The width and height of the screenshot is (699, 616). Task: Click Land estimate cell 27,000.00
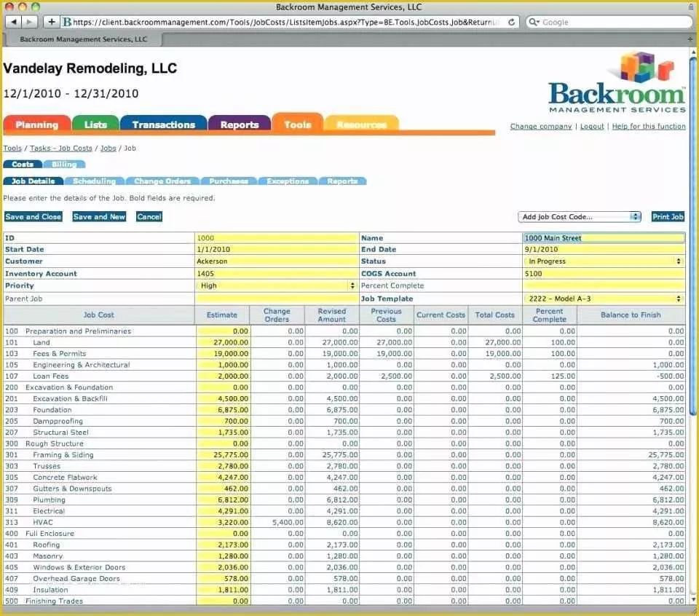tap(223, 342)
